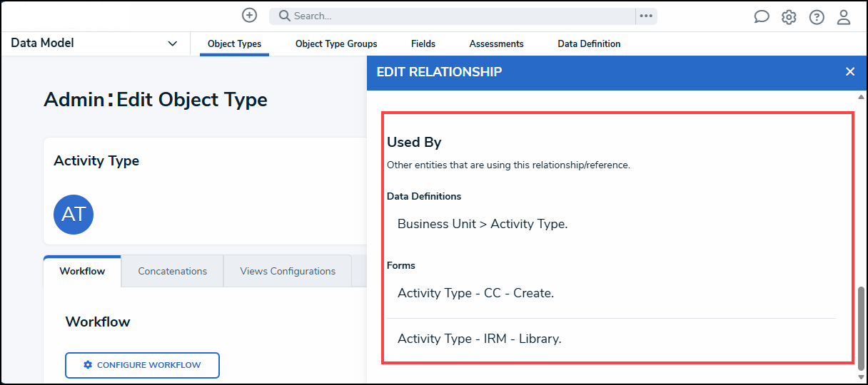Screen dimensions: 868x385
Task: Switch to the Concatenations tab
Action: click(172, 271)
